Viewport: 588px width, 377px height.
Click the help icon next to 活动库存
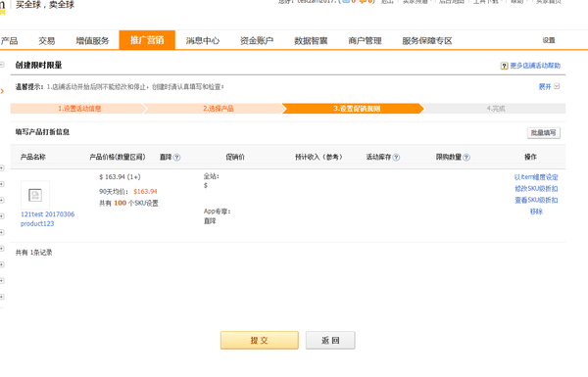396,158
